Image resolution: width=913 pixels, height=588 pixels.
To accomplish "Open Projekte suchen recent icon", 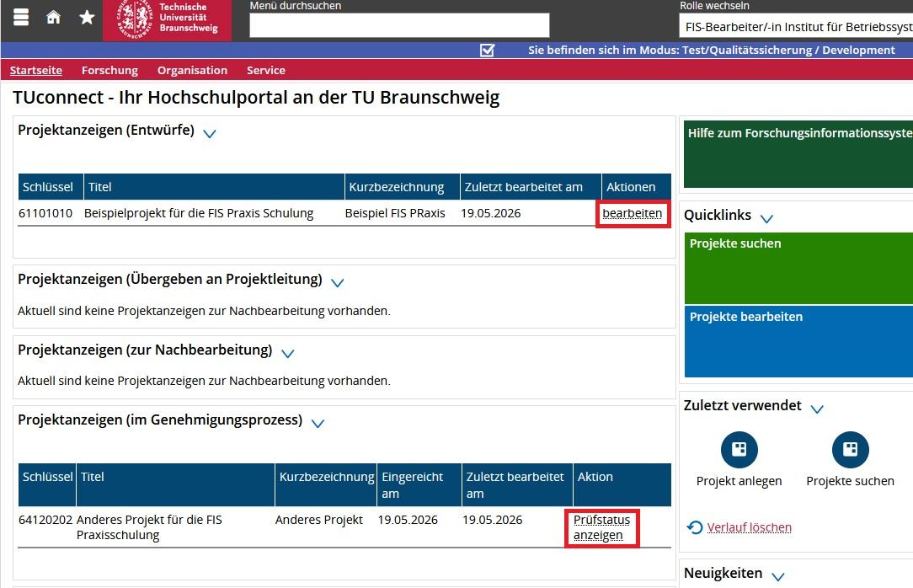I will pos(850,450).
